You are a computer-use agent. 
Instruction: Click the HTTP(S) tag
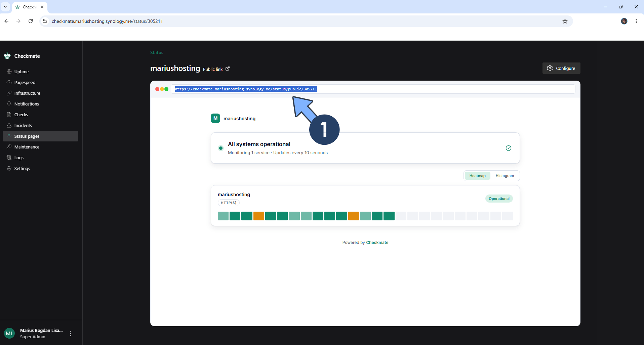229,203
